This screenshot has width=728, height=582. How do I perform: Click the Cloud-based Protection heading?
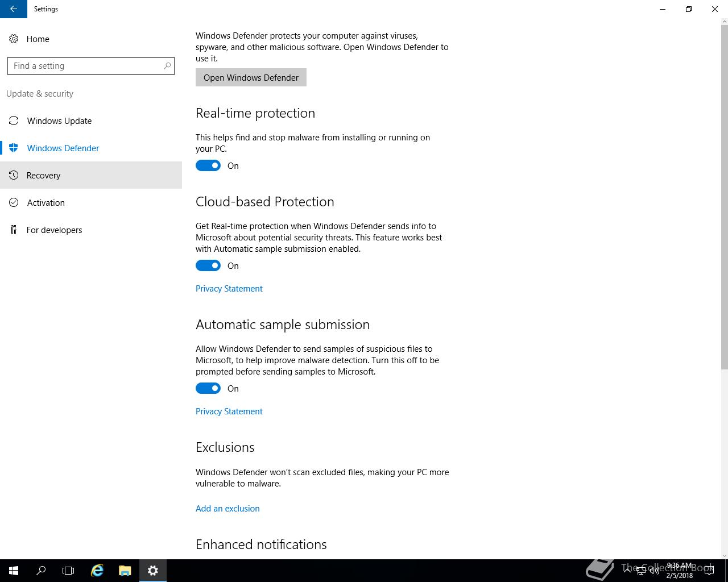click(265, 201)
